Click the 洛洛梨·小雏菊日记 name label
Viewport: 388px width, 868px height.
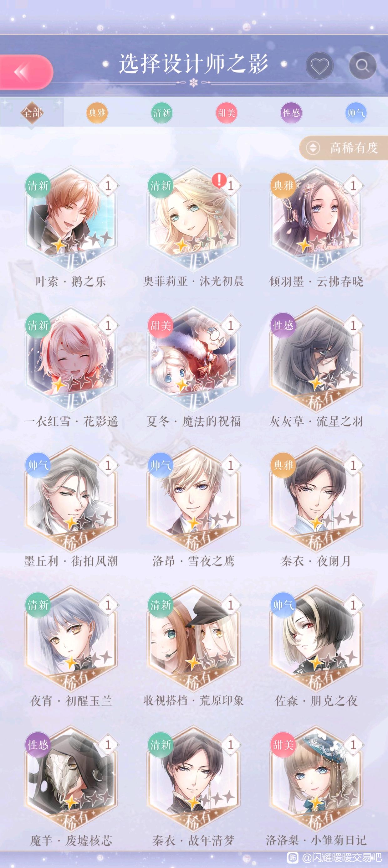[x=316, y=840]
